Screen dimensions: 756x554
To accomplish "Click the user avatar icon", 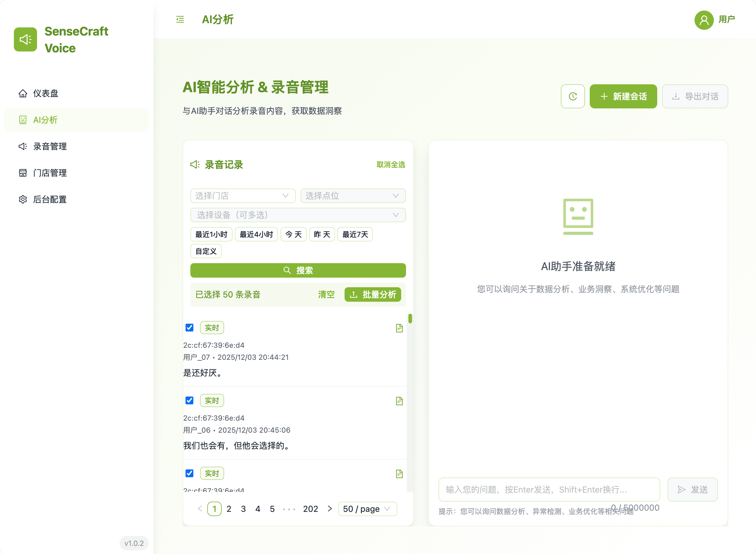I will tap(704, 20).
